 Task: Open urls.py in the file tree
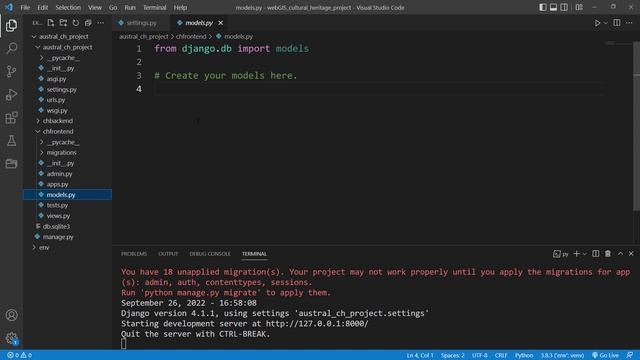[56, 100]
